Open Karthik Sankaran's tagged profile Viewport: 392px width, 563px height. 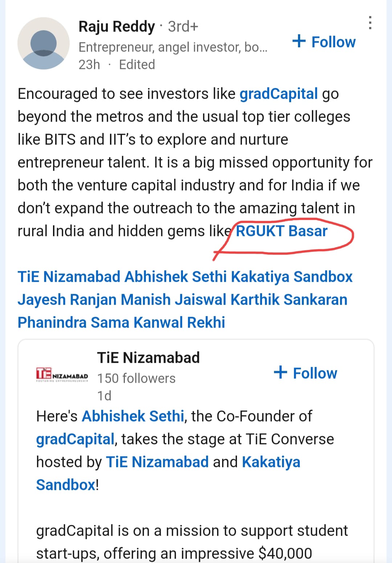(289, 300)
